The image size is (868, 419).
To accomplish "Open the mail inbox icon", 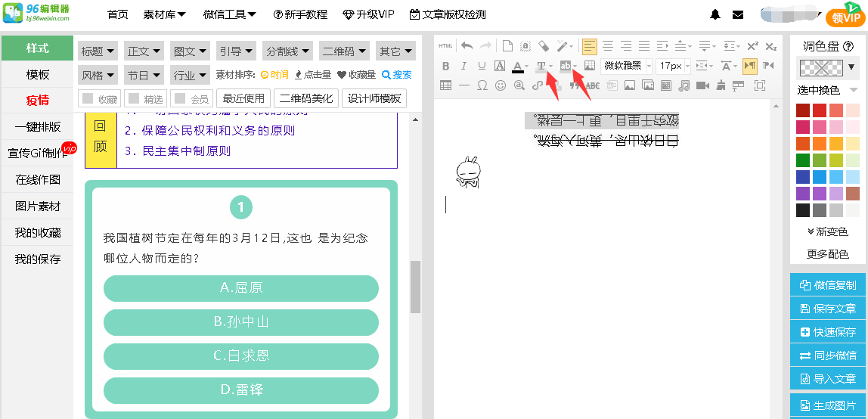I will (738, 15).
